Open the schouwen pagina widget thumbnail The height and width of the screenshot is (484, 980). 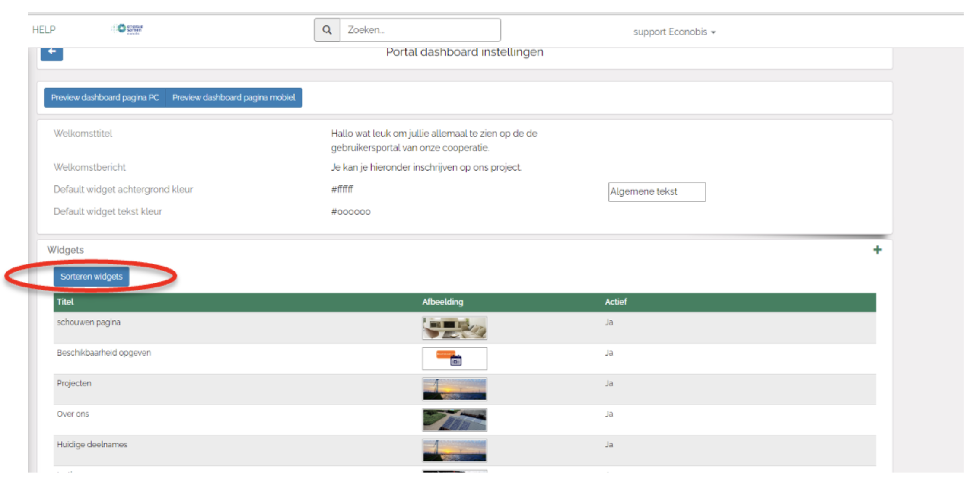[x=454, y=328]
